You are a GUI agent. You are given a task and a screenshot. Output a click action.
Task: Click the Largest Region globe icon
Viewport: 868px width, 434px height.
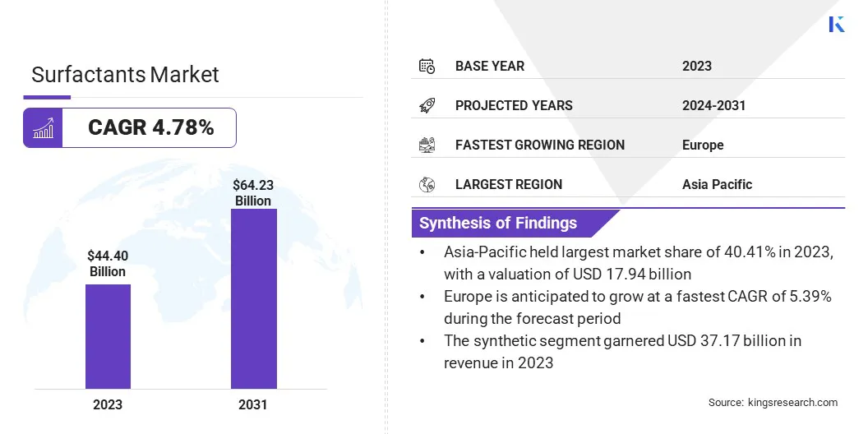click(x=427, y=184)
